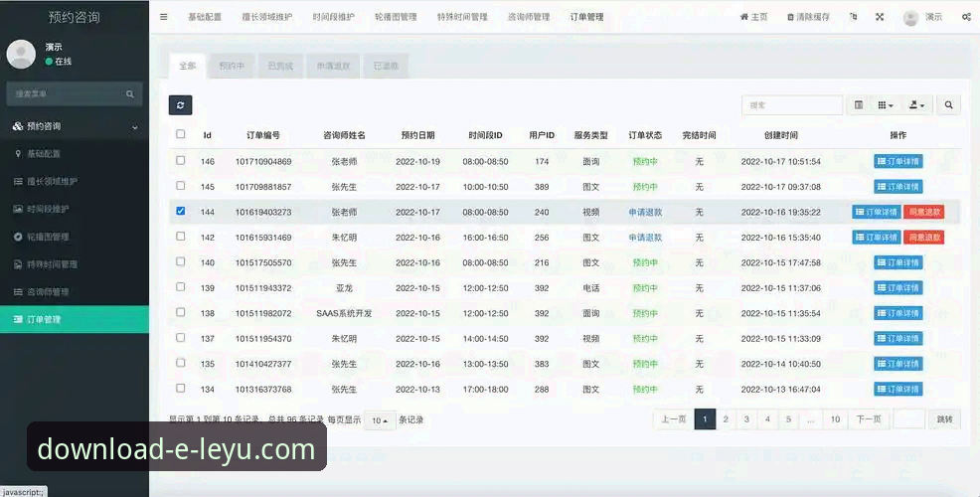Click the 跳转 jump button
This screenshot has width=980, height=497.
point(945,419)
